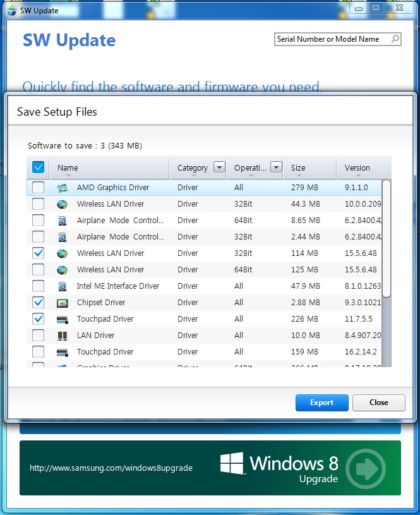Viewport: 420px width, 515px height.
Task: Check the 159 MB Touchpad Driver checkbox
Action: (38, 352)
